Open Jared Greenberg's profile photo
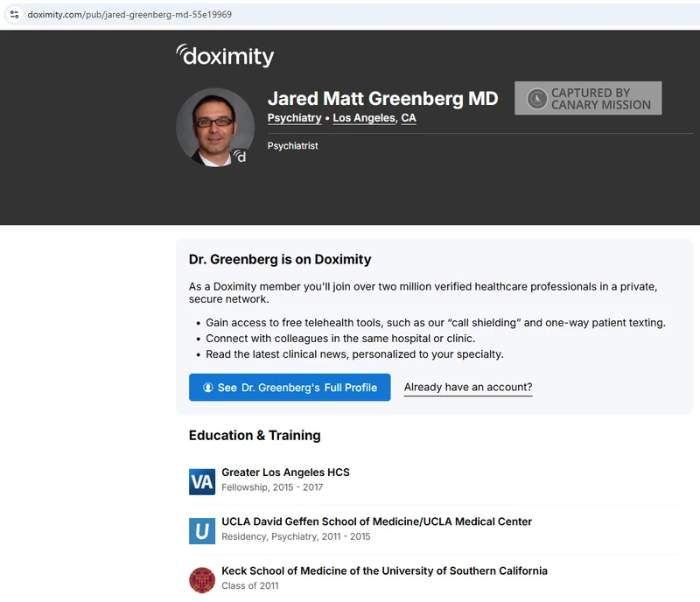Screen dimensions: 700x602 (x=215, y=127)
